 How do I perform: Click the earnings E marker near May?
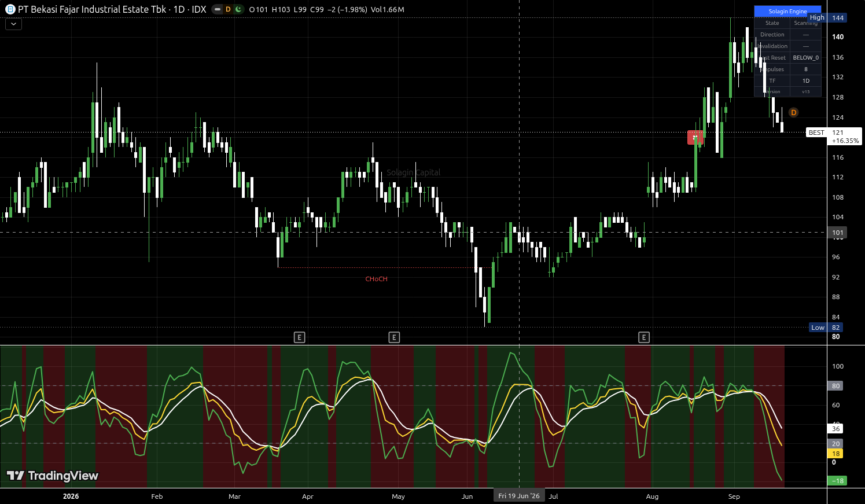(394, 337)
